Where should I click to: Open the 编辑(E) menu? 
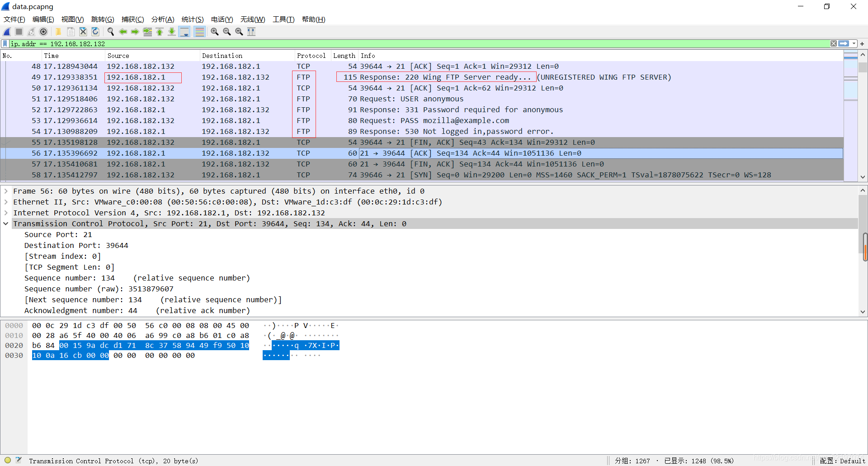43,19
